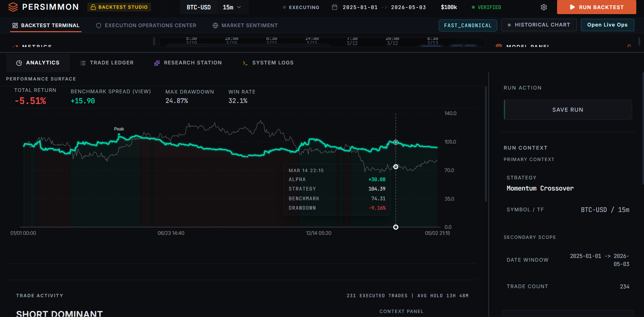Click the shield icon for Execution Operations Center
Screen dimensions: 644x317
99,25
